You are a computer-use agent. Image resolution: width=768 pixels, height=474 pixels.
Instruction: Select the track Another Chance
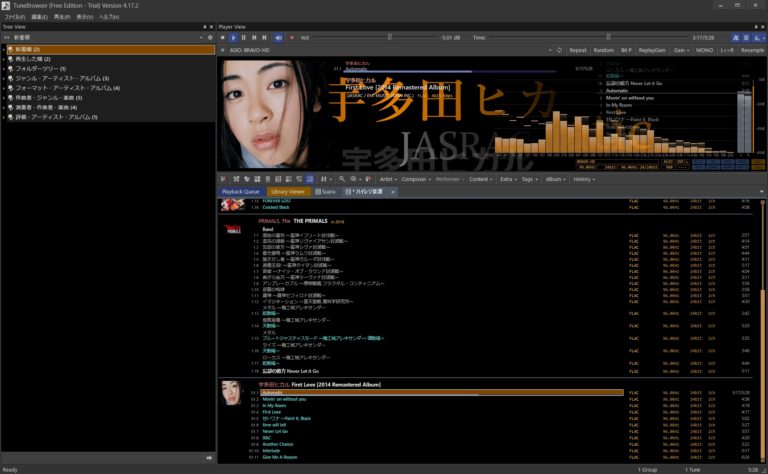pos(278,444)
